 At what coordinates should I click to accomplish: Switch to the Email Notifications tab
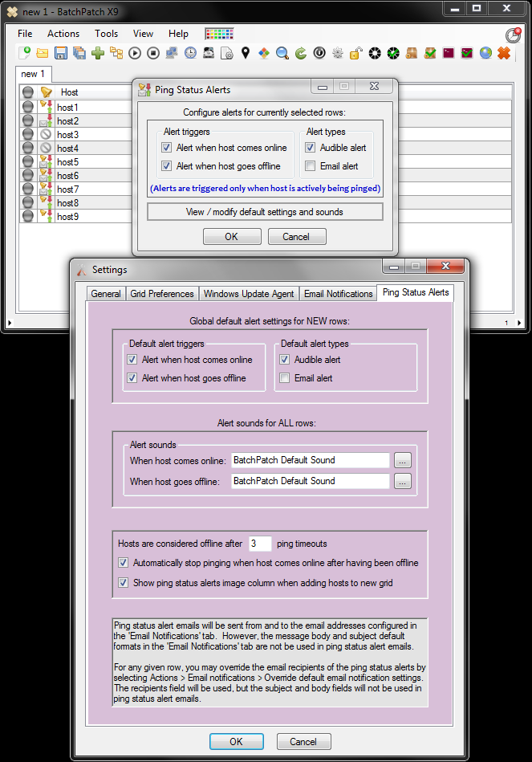338,294
